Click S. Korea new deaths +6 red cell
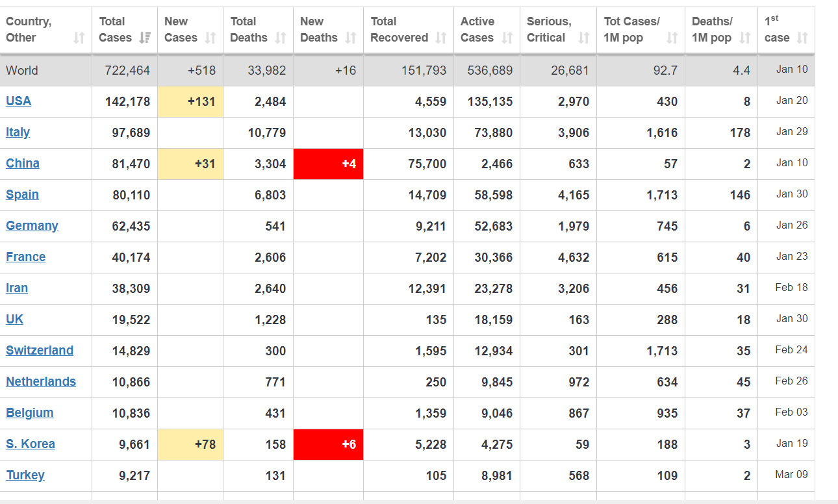Viewport: 838px width, 504px height. coord(328,445)
